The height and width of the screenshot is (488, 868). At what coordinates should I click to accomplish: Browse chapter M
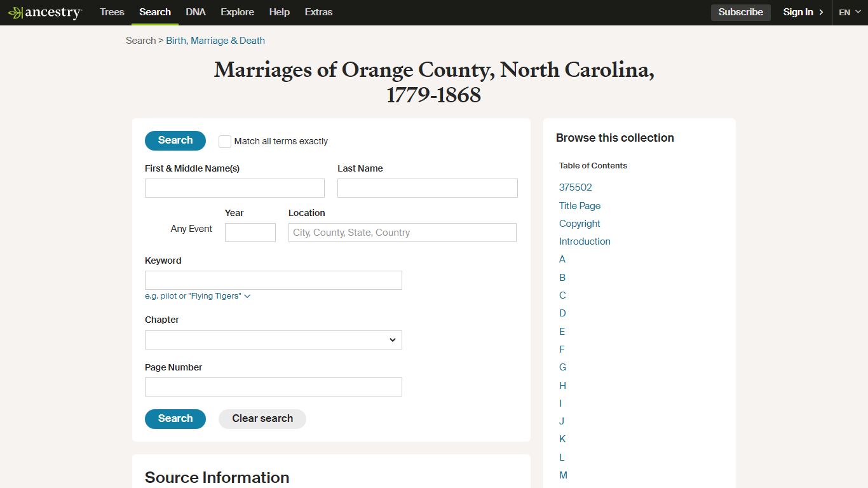point(563,475)
